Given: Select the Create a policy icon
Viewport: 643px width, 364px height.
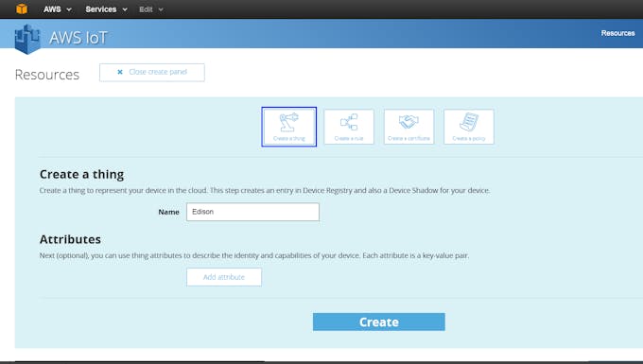Looking at the screenshot, I should click(x=469, y=127).
